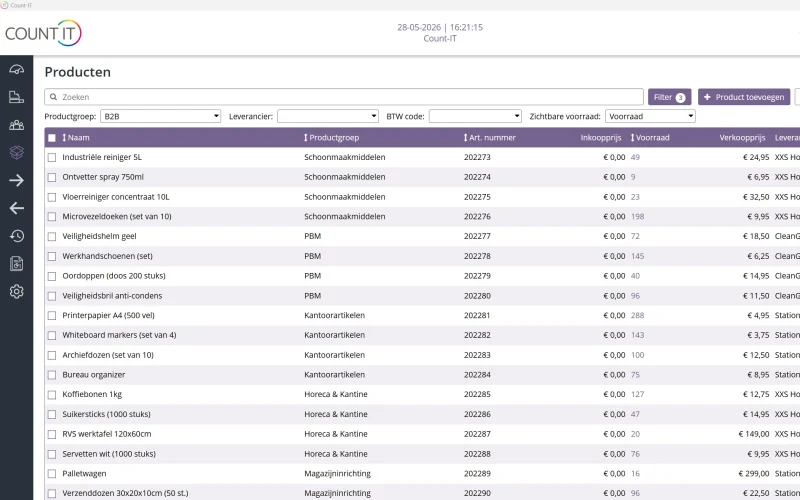Click product name Archiefdozen (set van 10)
Screen dimensions: 800x500
[x=108, y=355]
